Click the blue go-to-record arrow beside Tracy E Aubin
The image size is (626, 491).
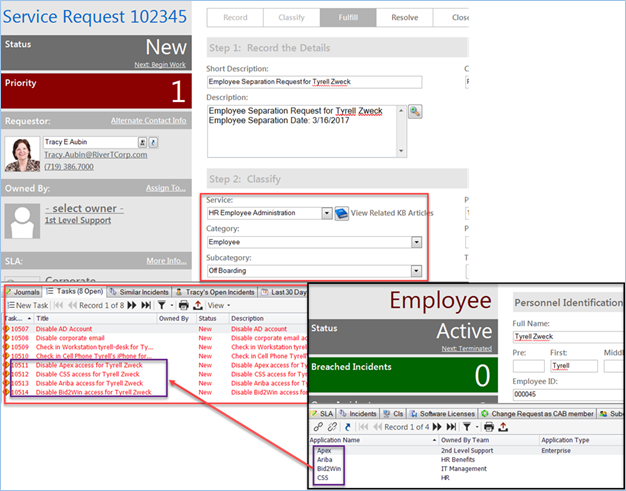153,142
